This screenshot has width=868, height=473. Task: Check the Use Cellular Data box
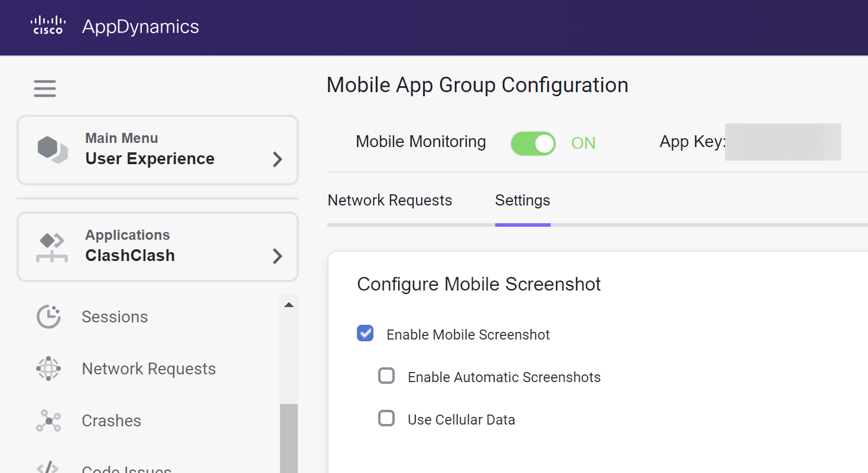click(x=386, y=418)
